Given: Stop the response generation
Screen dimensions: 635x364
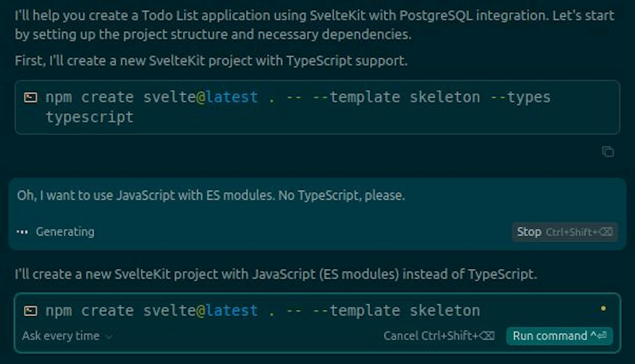Looking at the screenshot, I should (x=529, y=232).
